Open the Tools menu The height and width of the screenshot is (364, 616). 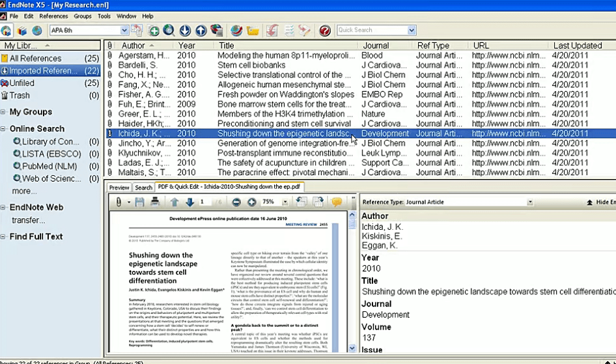coord(104,16)
